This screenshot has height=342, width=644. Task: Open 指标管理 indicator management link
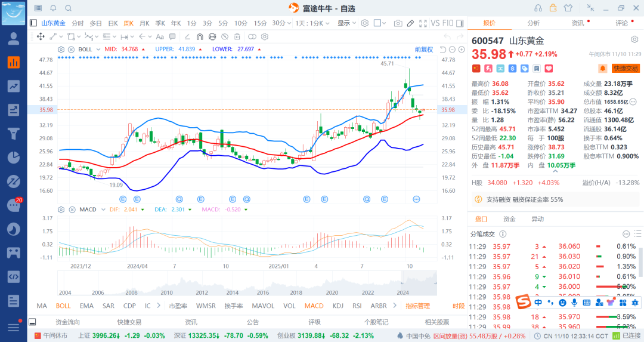click(417, 306)
